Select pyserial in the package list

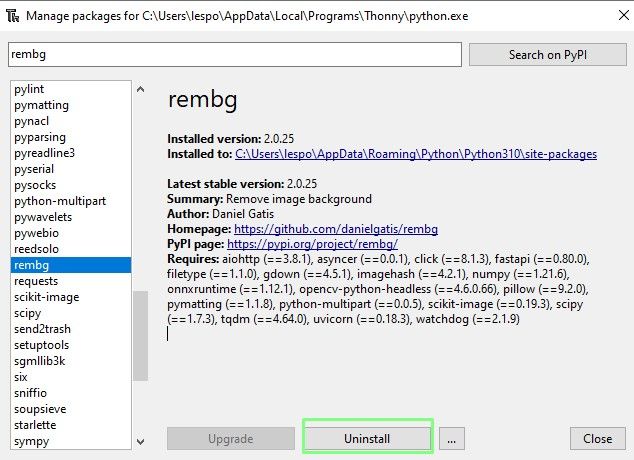click(x=34, y=169)
